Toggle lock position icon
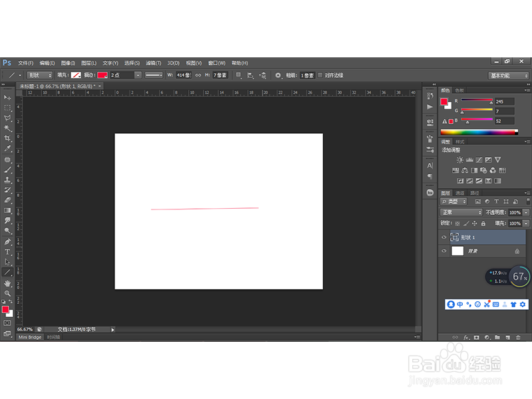The height and width of the screenshot is (399, 532). click(475, 223)
